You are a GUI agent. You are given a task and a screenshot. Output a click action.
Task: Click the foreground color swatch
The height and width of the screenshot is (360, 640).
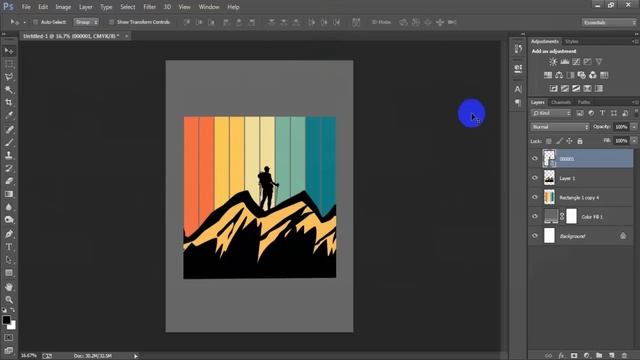point(6,320)
